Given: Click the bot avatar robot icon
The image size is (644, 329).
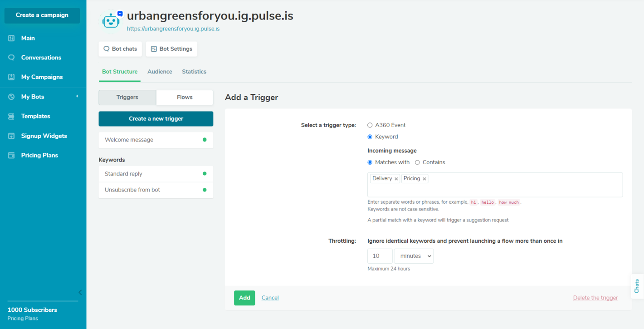Looking at the screenshot, I should 111,20.
